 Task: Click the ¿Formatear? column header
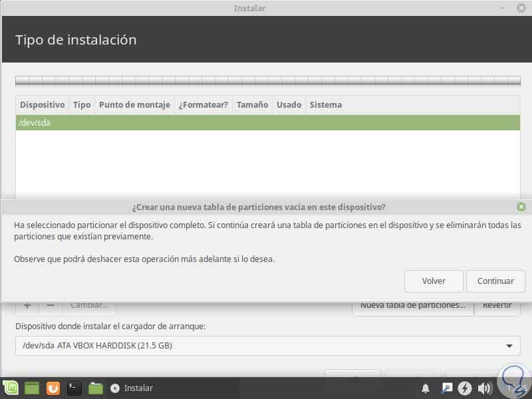coord(203,104)
